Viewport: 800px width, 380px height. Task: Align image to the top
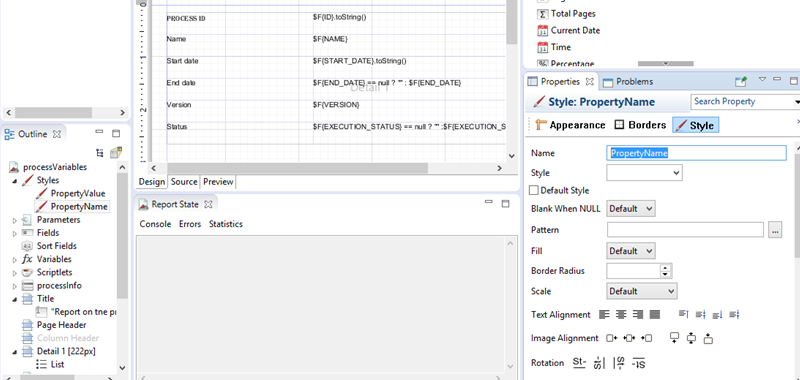click(675, 338)
